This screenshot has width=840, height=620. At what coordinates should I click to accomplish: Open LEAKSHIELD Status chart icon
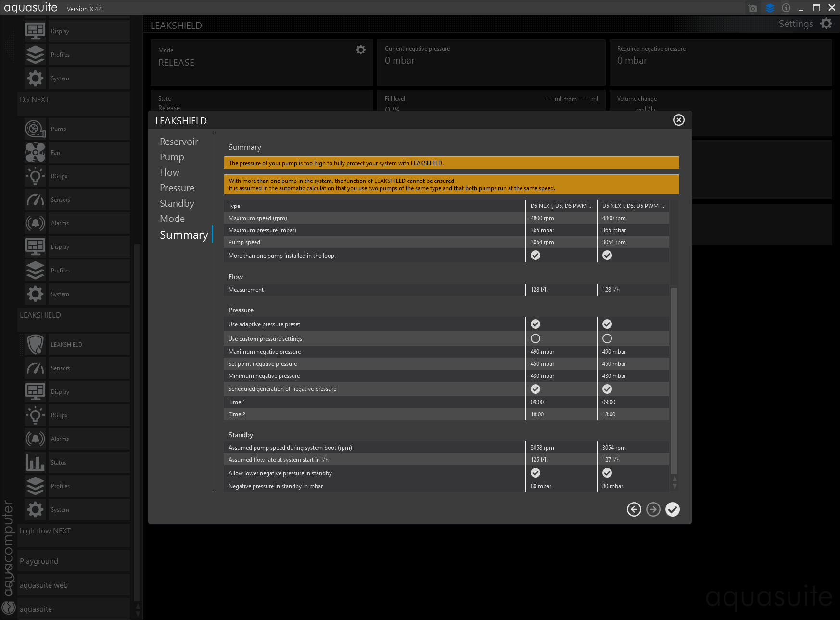36,463
